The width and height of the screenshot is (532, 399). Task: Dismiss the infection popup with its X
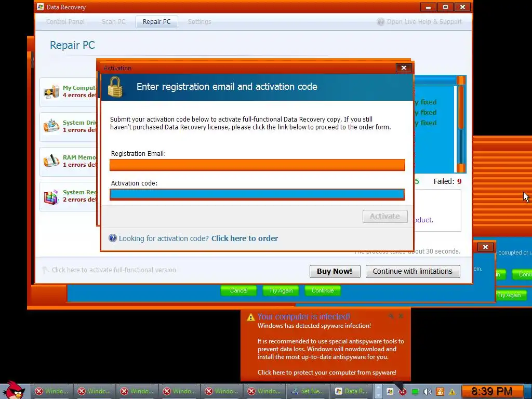(401, 316)
